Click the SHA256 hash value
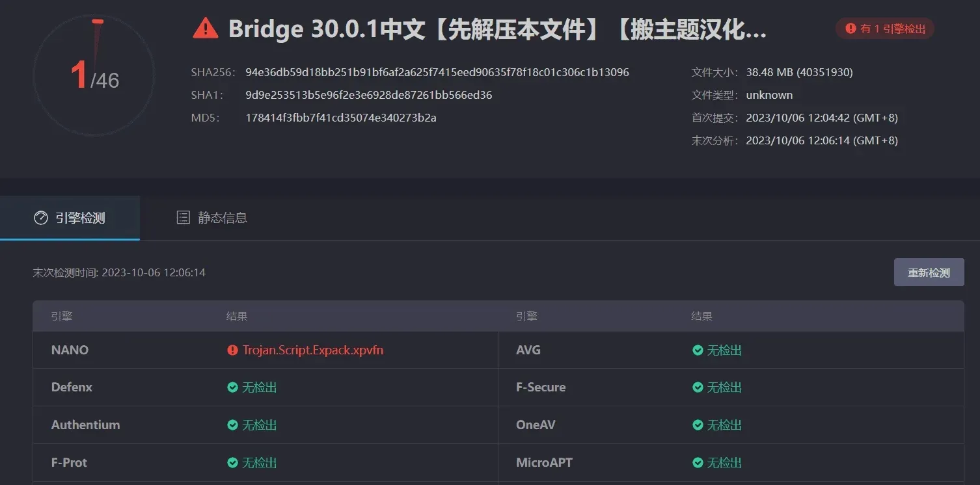Viewport: 980px width, 485px height. coord(437,72)
